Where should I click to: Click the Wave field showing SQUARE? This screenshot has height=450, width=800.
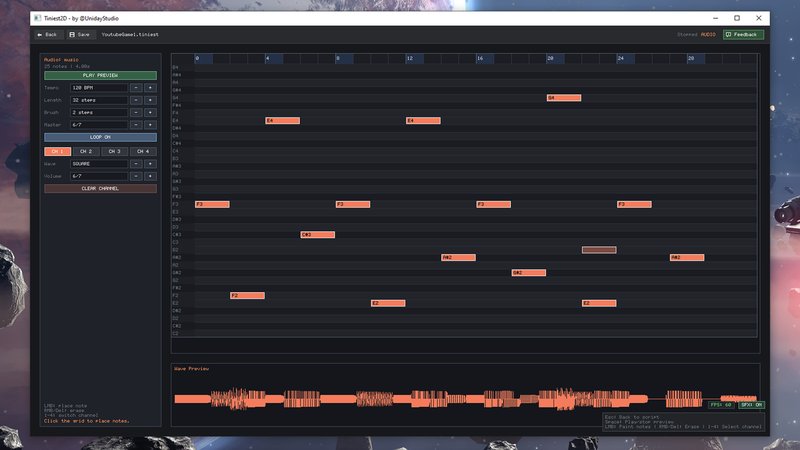click(x=99, y=164)
